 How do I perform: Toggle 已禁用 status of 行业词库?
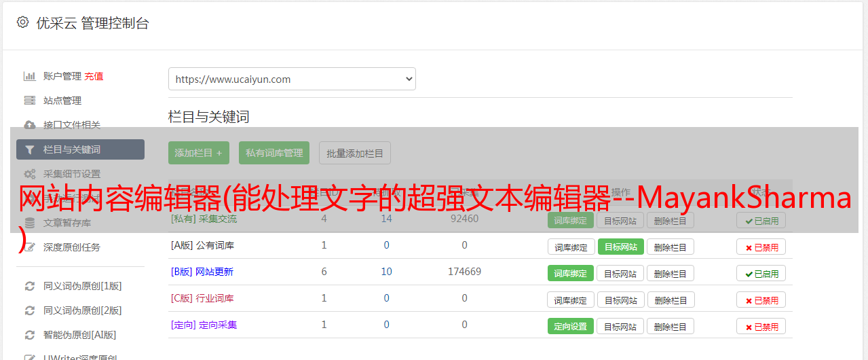tap(761, 300)
